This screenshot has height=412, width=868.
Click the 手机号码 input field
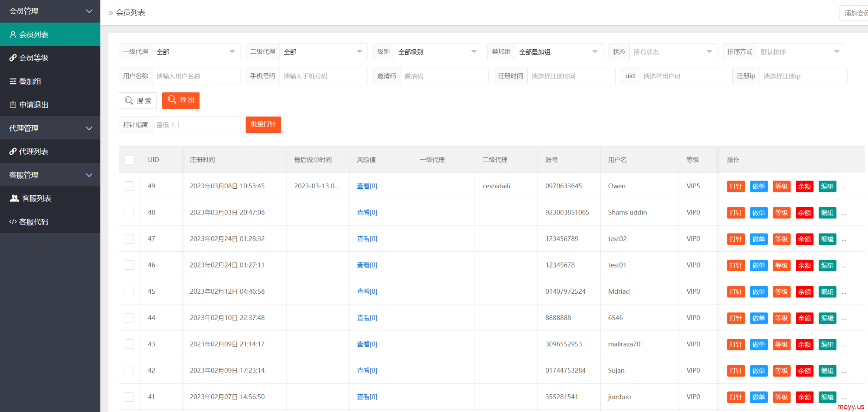click(x=323, y=76)
